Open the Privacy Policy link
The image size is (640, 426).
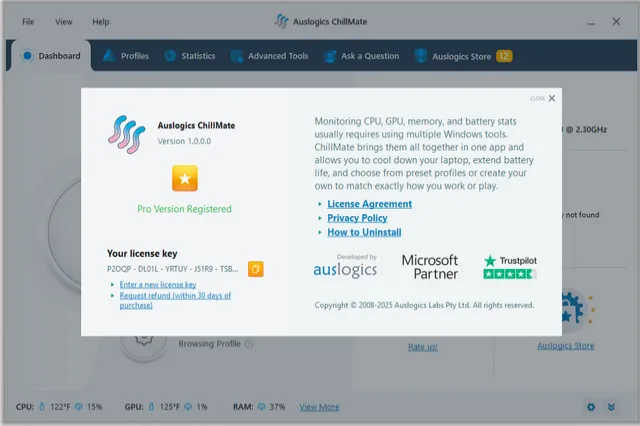click(357, 218)
